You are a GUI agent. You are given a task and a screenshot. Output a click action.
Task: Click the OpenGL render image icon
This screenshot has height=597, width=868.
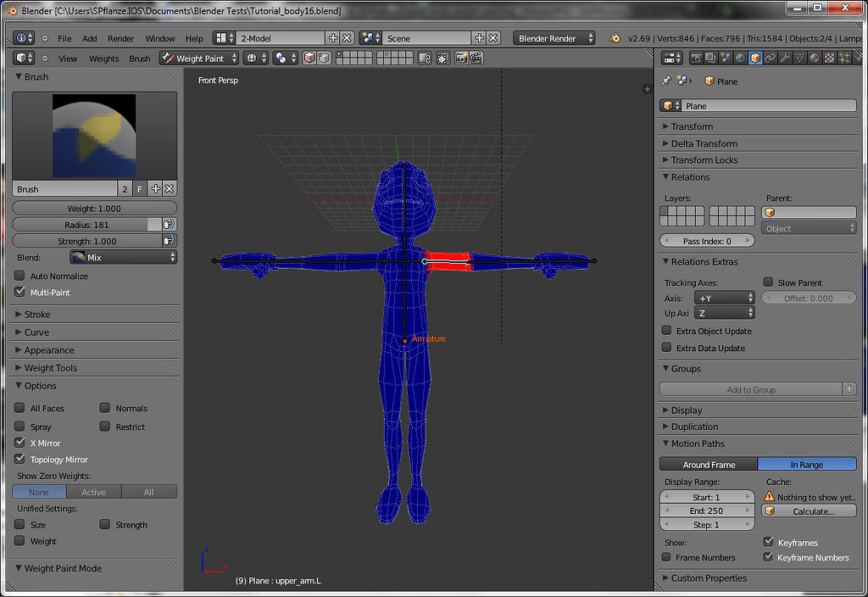(462, 59)
